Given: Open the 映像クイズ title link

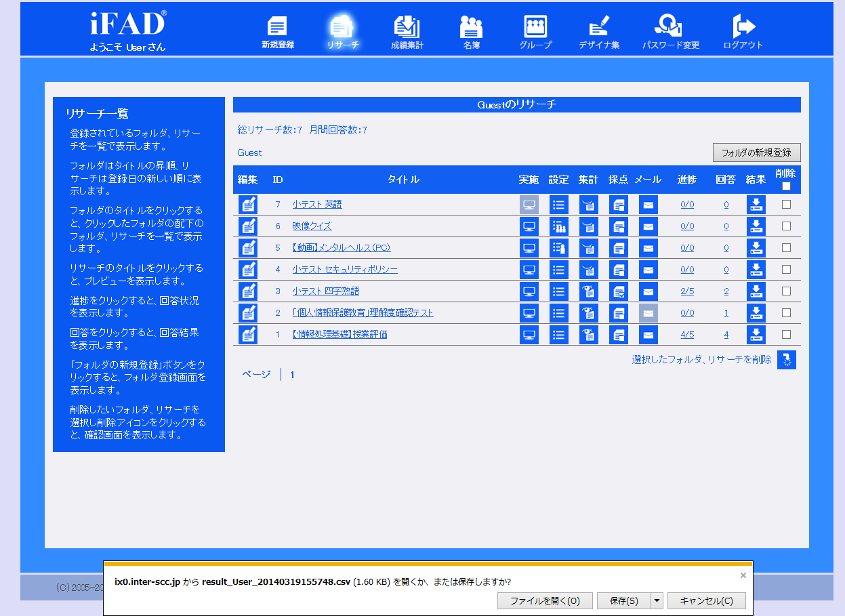Looking at the screenshot, I should 312,226.
